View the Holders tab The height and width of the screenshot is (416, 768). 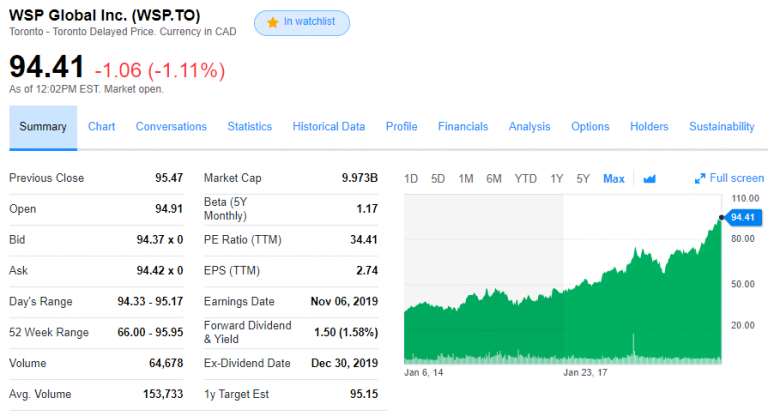(649, 127)
